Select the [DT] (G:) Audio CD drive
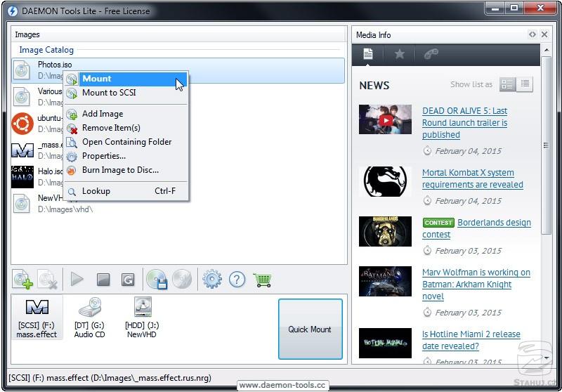Screen dimensions: 562x392 click(x=90, y=318)
